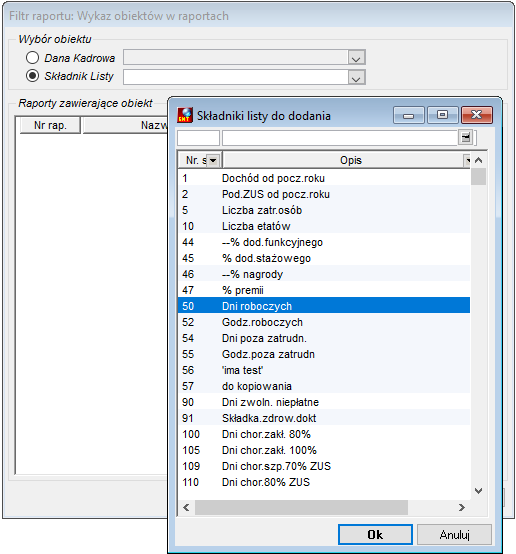Select row 'Dni chor.szp.70% ZUS'
Viewport: 516px width, 554px height.
[x=324, y=466]
